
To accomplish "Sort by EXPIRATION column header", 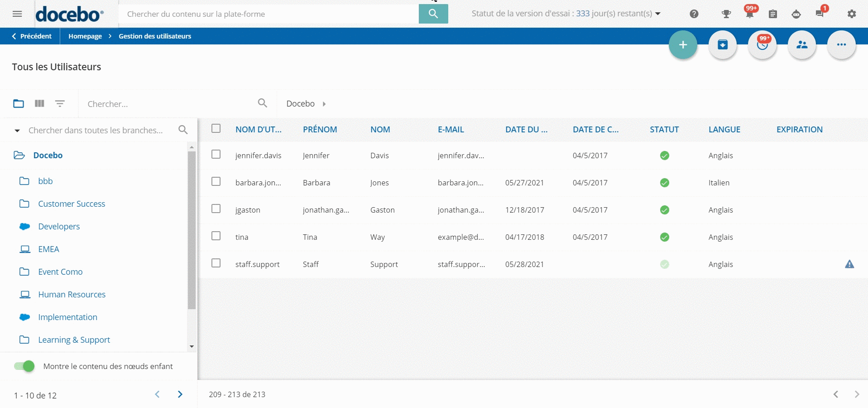I will click(x=800, y=130).
